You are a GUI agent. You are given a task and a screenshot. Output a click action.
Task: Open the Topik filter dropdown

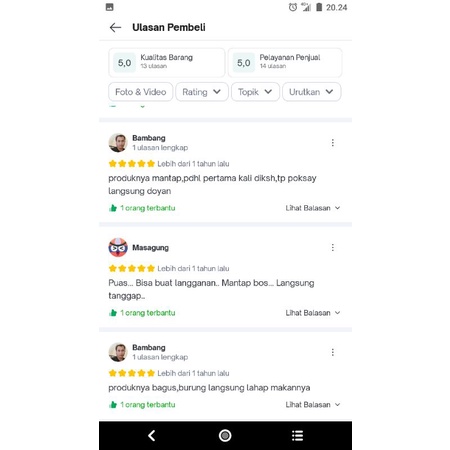[255, 92]
